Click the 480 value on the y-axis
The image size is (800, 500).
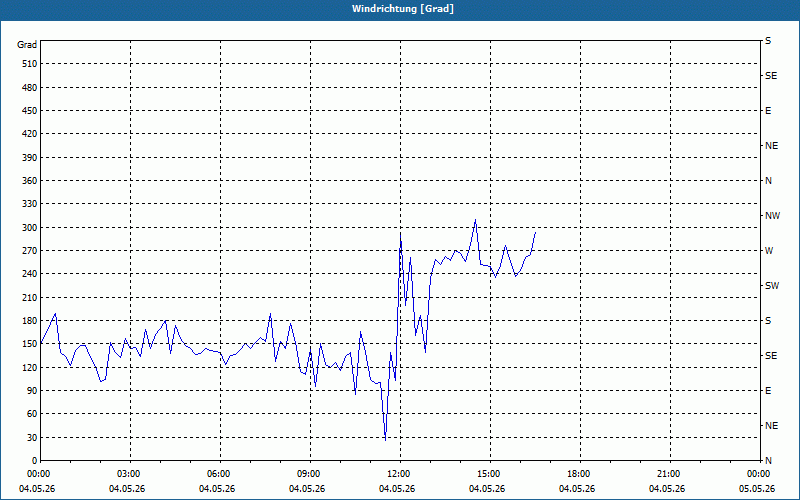click(x=30, y=87)
